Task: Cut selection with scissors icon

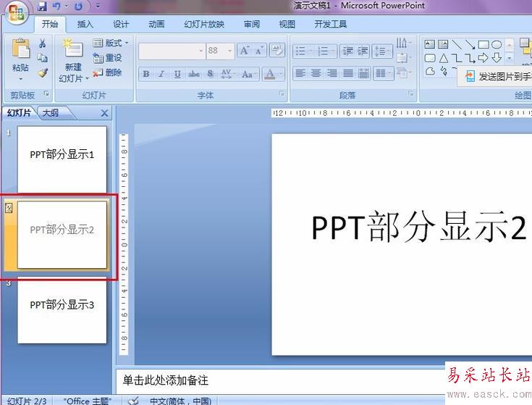Action: (x=43, y=43)
